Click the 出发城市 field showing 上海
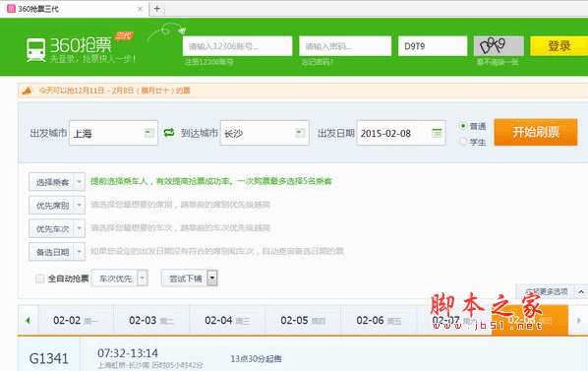Image resolution: width=588 pixels, height=371 pixels. pyautogui.click(x=113, y=133)
